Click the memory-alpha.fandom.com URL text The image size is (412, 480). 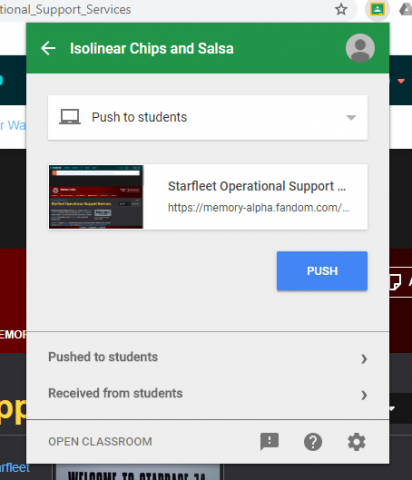click(x=258, y=208)
